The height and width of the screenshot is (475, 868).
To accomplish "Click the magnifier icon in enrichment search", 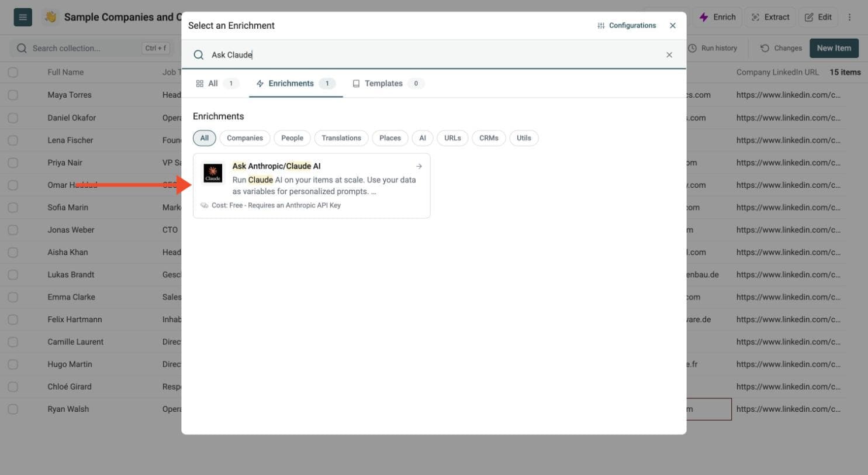I will pyautogui.click(x=199, y=54).
